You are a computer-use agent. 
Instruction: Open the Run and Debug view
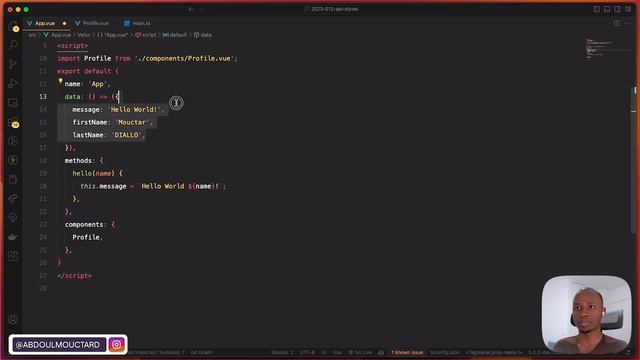tap(13, 83)
